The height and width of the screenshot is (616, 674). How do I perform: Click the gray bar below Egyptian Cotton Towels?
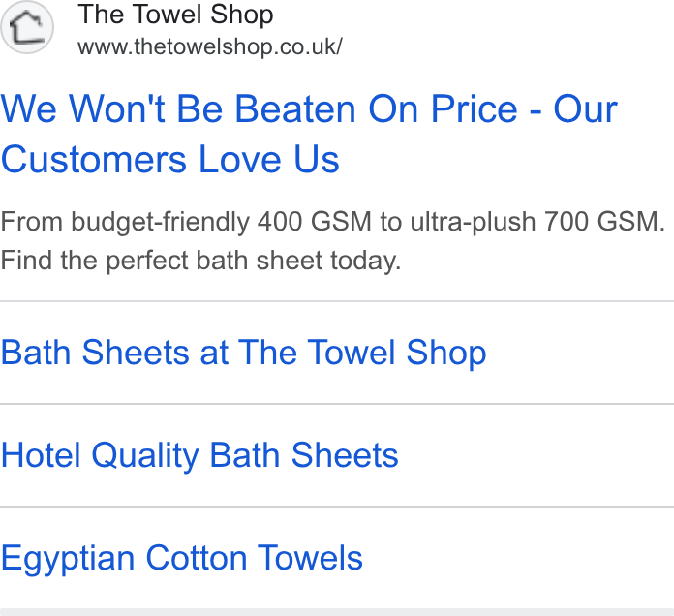coord(337,612)
